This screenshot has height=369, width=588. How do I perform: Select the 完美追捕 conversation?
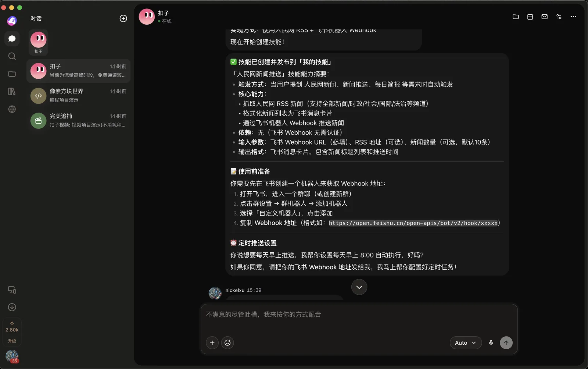78,121
